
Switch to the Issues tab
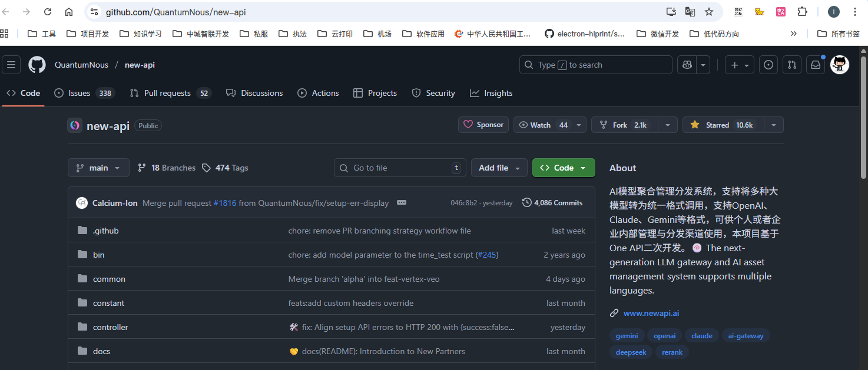84,93
